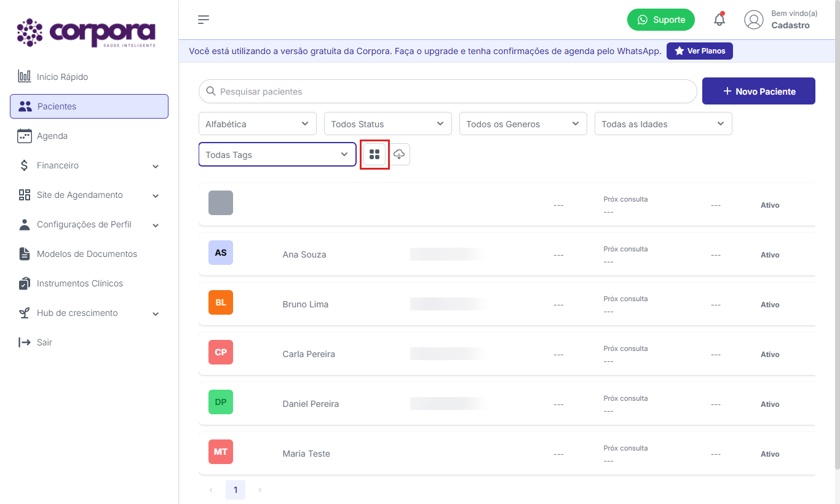Open patient Daniel Pereira
Viewport: 840px width, 504px height.
point(311,404)
